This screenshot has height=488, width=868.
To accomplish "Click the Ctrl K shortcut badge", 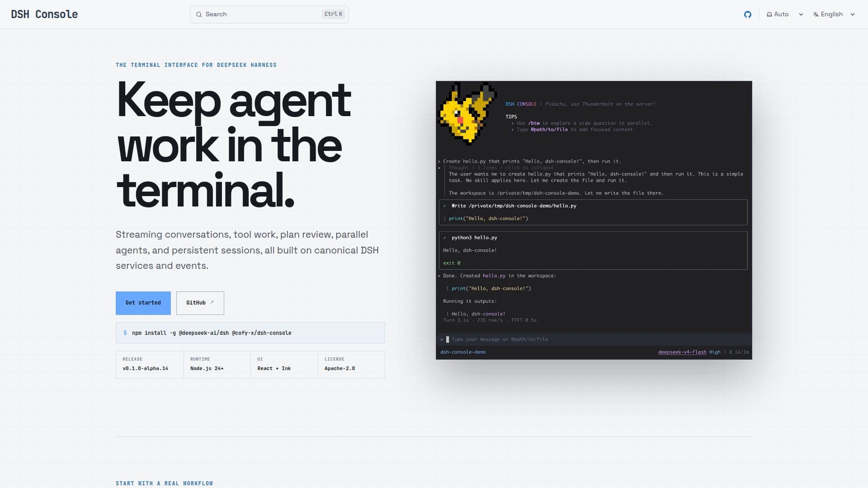I will point(333,14).
